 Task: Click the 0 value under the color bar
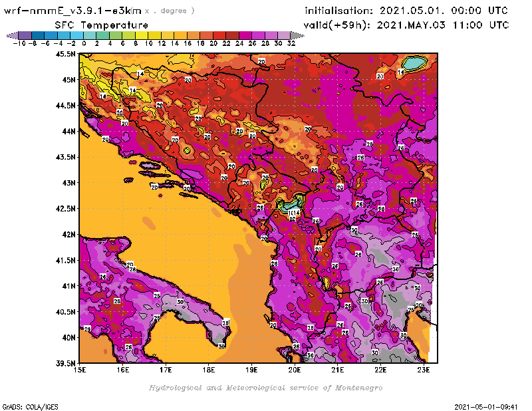pos(84,43)
